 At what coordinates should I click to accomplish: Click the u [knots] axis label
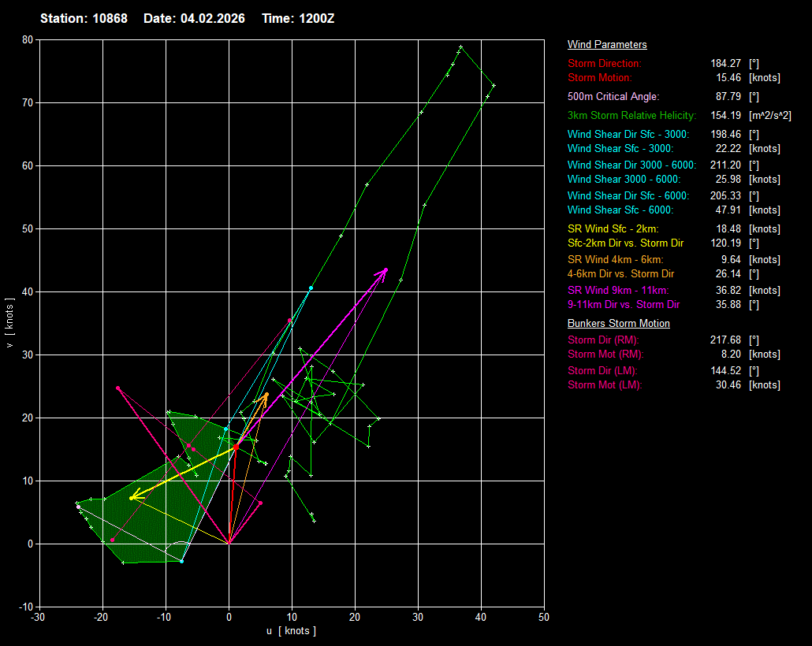292,630
